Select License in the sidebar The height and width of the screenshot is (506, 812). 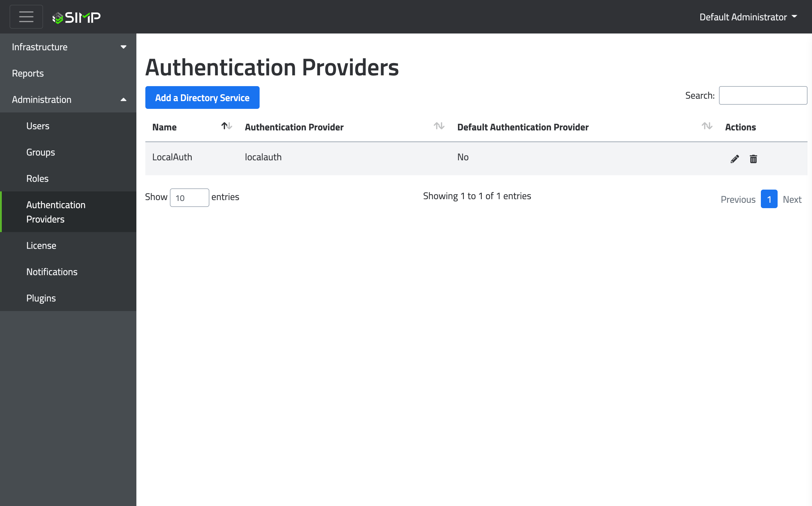point(41,245)
